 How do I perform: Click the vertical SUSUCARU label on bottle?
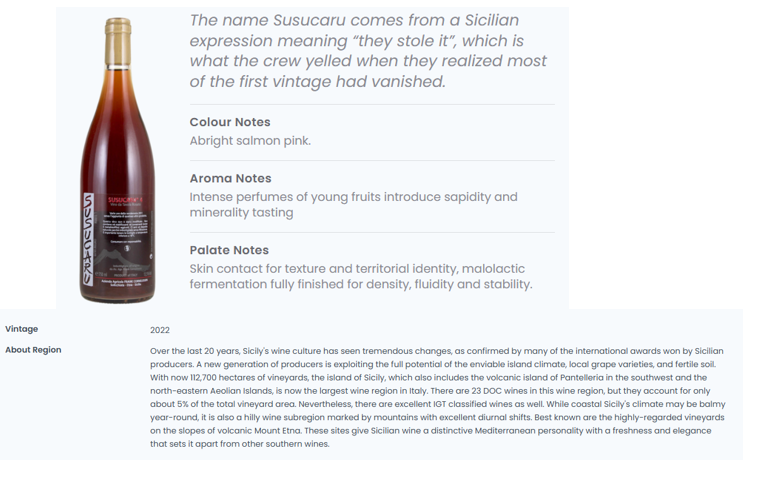click(88, 239)
